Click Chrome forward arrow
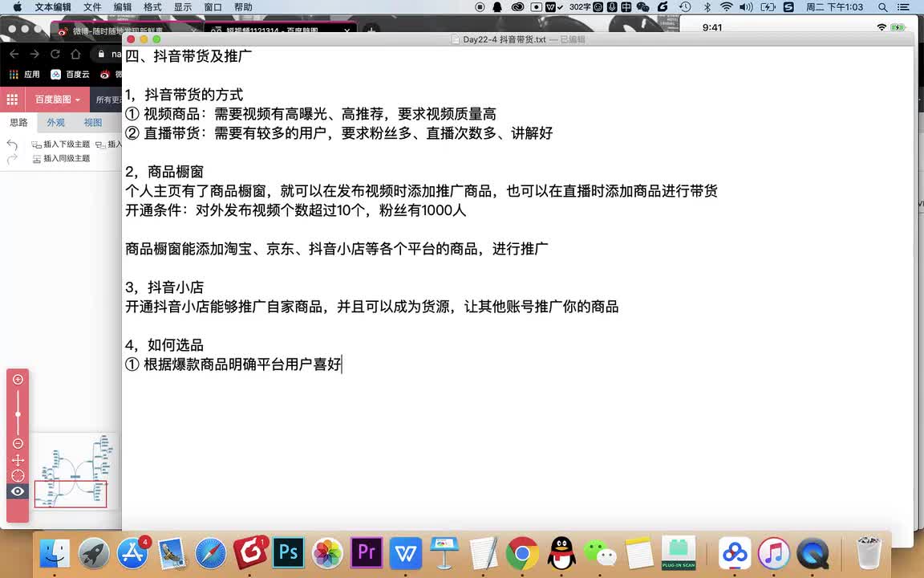Image resolution: width=924 pixels, height=578 pixels. [x=34, y=55]
